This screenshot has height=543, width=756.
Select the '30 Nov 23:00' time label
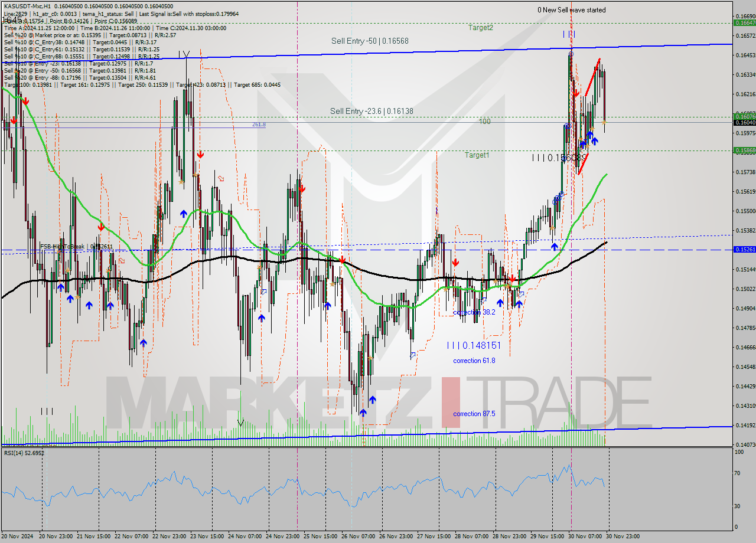pos(623,537)
